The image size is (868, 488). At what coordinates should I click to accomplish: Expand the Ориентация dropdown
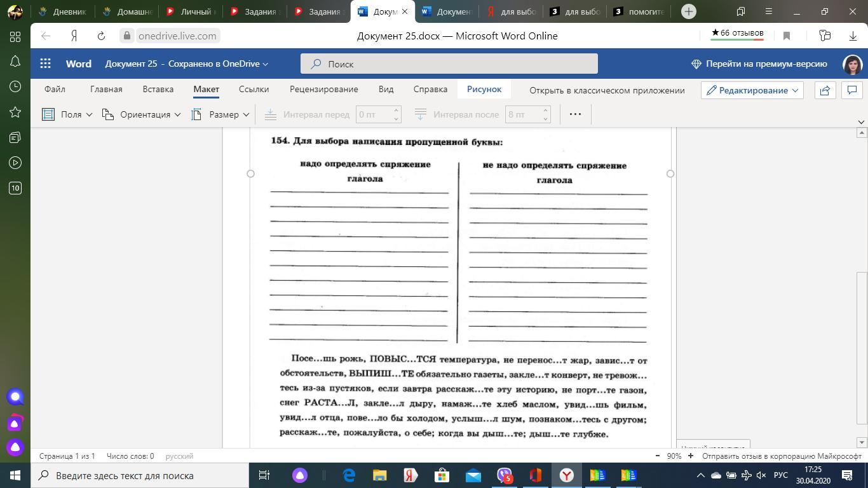[x=142, y=114]
